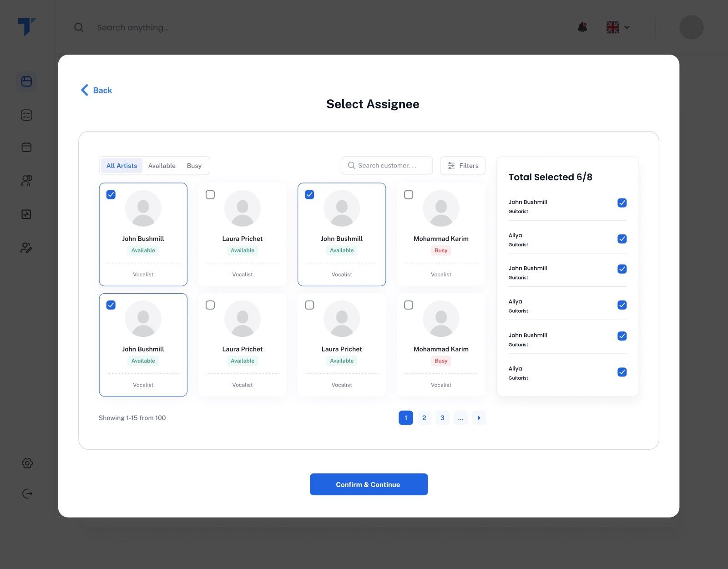Click the filter sliders icon
728x569 pixels.
click(x=451, y=166)
